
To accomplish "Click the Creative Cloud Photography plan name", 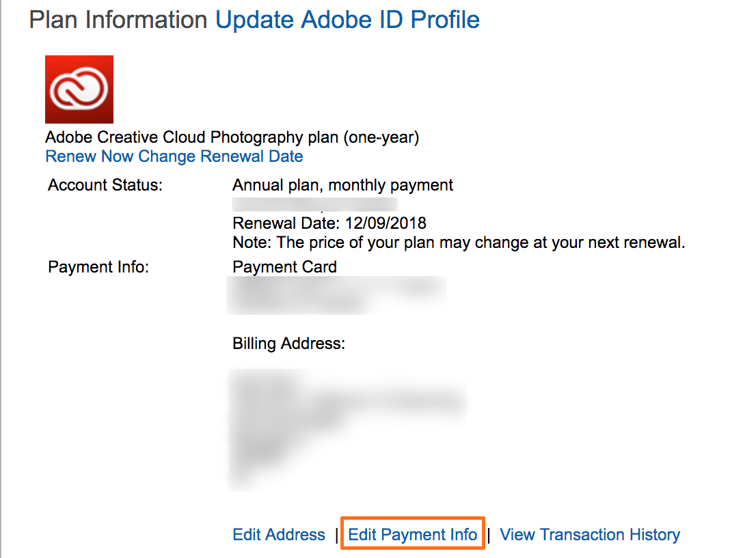I will (x=232, y=137).
